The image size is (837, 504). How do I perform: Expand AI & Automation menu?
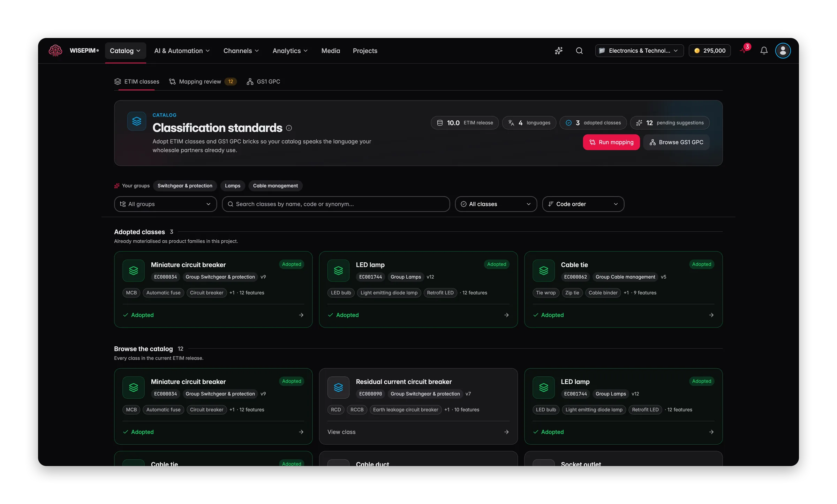(182, 51)
